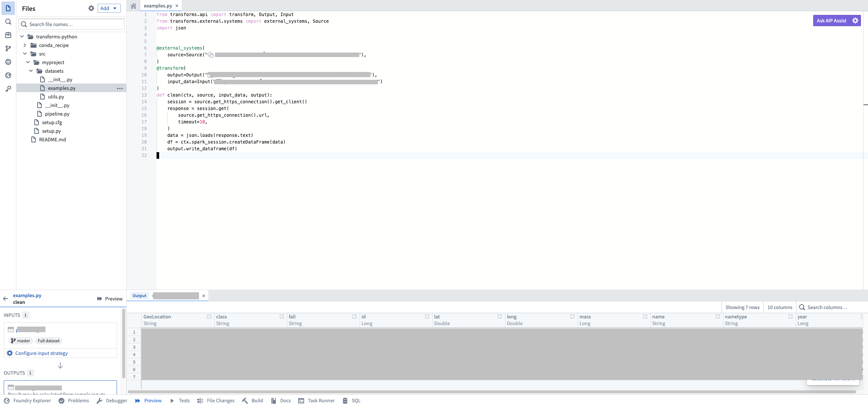Open the branches icon in left sidebar

click(x=8, y=48)
